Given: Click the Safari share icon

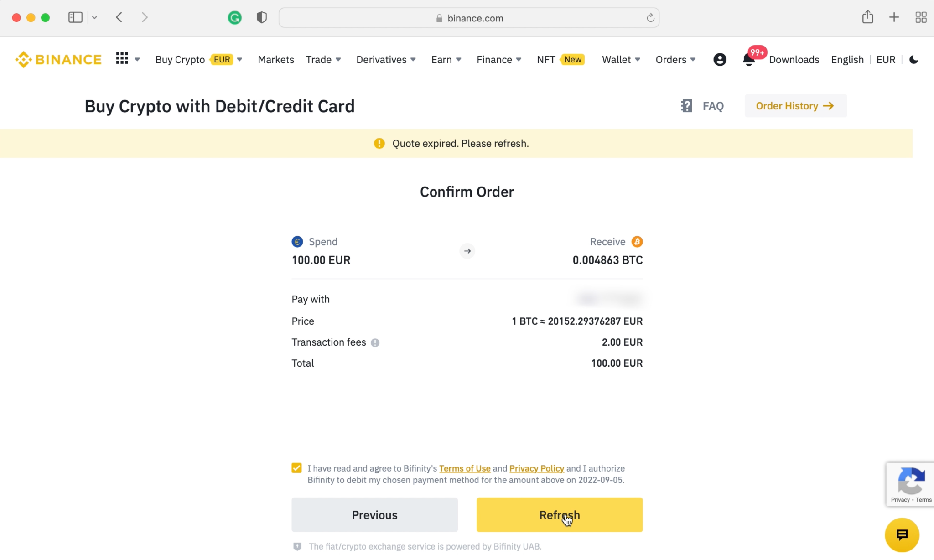Looking at the screenshot, I should [x=867, y=17].
